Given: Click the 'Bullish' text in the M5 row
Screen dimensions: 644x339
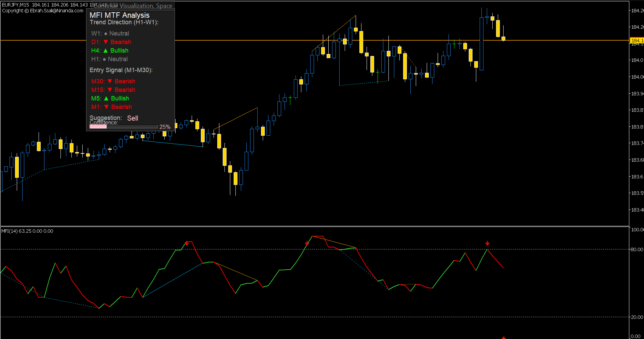Looking at the screenshot, I should pos(120,98).
